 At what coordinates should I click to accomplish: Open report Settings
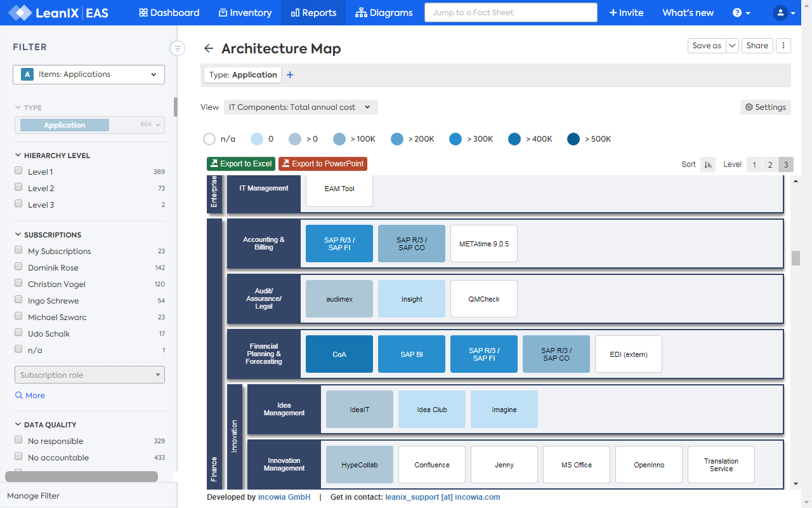(x=766, y=107)
